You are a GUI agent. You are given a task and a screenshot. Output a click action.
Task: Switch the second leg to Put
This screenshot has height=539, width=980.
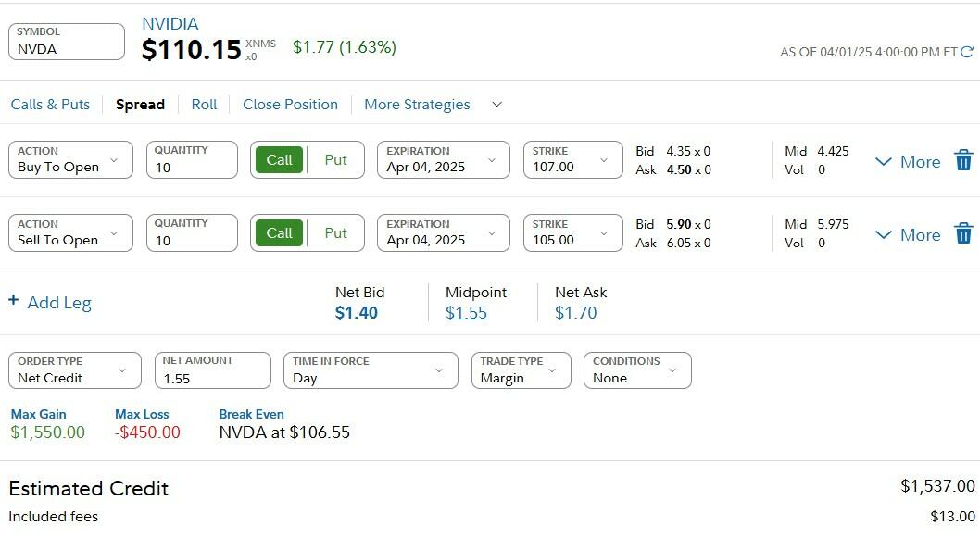click(x=335, y=233)
